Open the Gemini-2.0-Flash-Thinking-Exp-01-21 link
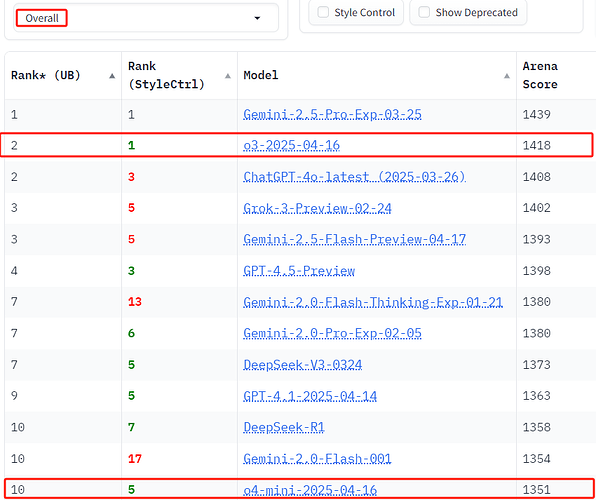Viewport: 596px width, 500px height. (x=373, y=302)
